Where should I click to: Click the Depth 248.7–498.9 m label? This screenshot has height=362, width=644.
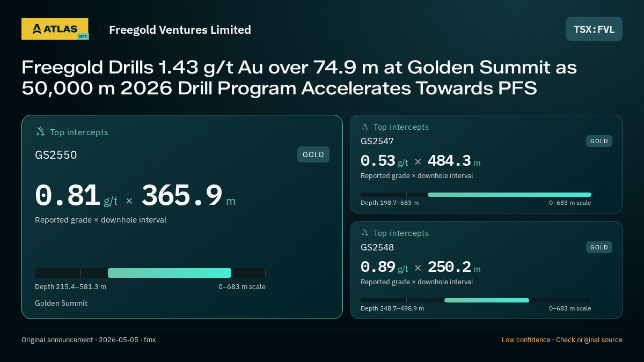[x=392, y=308]
